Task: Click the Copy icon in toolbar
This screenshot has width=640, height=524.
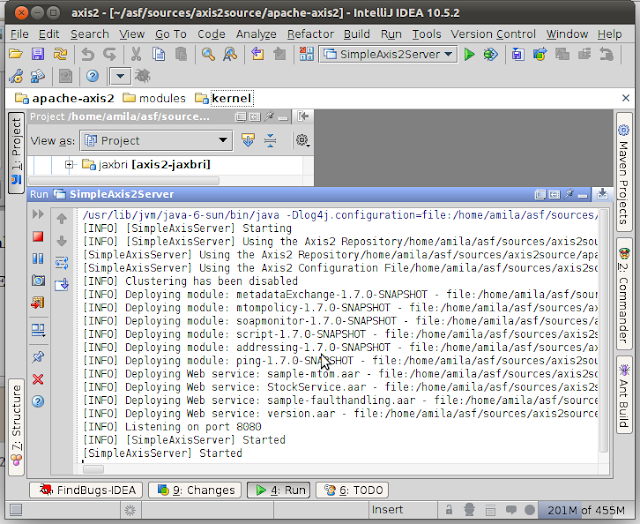Action: [x=159, y=54]
